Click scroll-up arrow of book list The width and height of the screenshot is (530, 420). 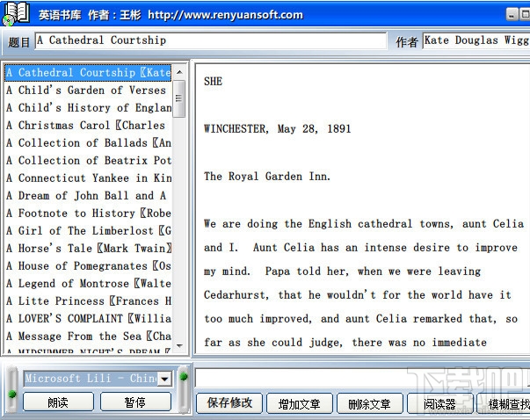point(179,72)
